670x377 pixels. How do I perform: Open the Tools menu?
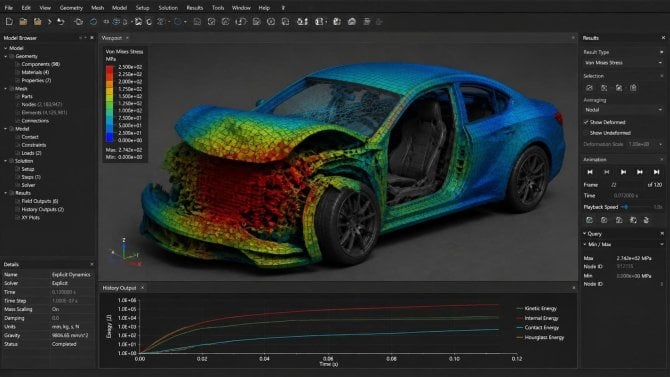pos(217,8)
